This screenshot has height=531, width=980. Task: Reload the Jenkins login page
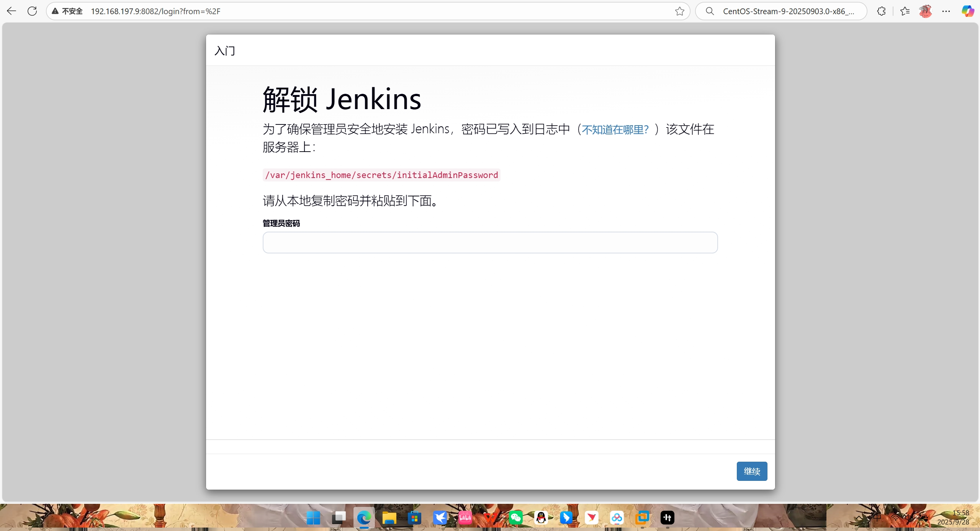pyautogui.click(x=32, y=11)
